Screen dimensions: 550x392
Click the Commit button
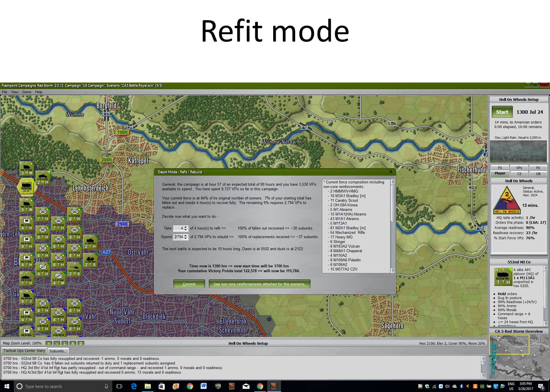(189, 284)
